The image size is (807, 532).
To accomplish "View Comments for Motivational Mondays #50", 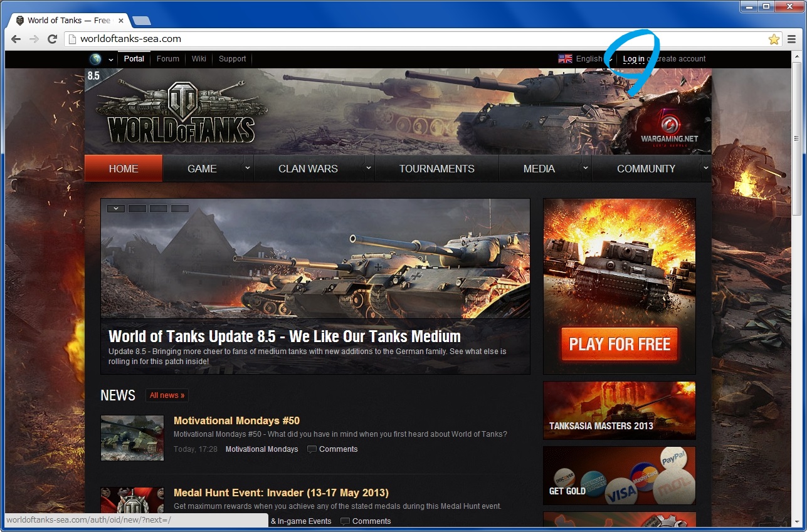I will [332, 449].
